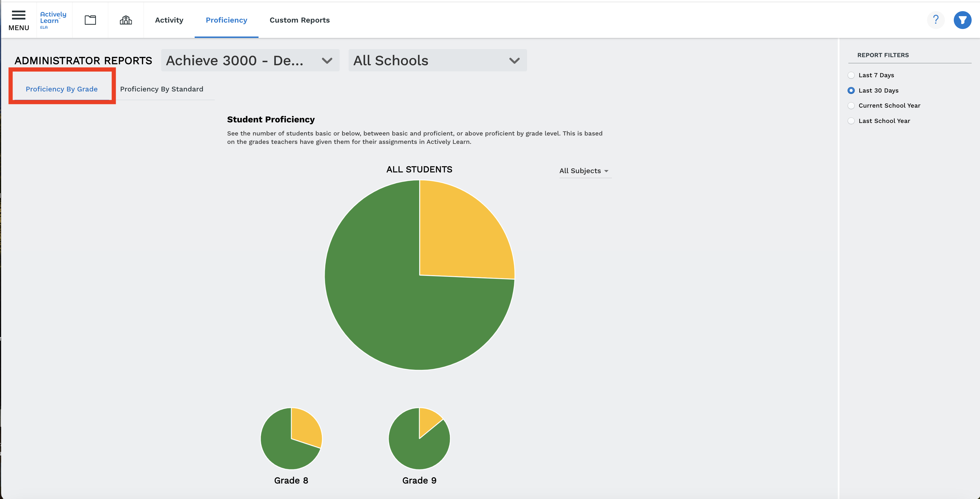Open the help question mark icon

[936, 20]
